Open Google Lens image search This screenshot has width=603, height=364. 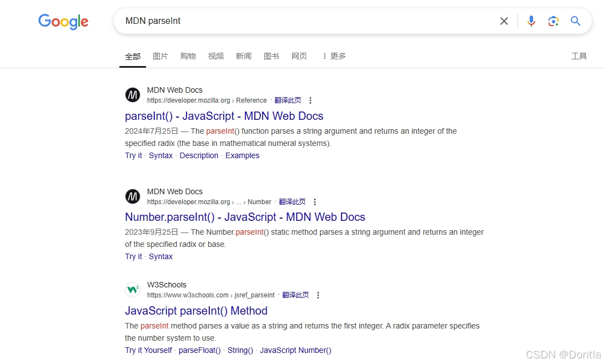553,21
